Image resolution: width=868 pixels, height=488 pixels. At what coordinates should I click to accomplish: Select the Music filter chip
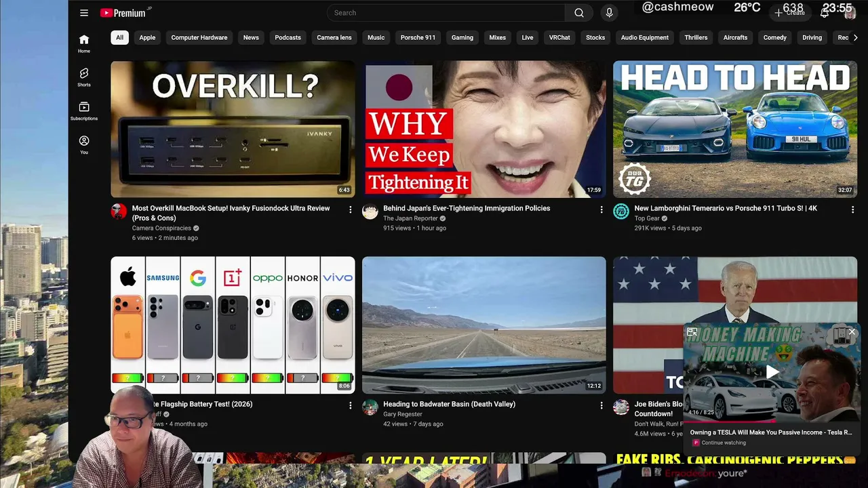[x=376, y=38]
